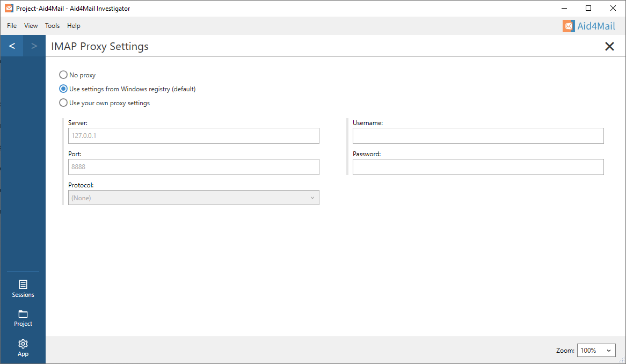Open the File menu
This screenshot has height=364, width=626.
(x=12, y=26)
